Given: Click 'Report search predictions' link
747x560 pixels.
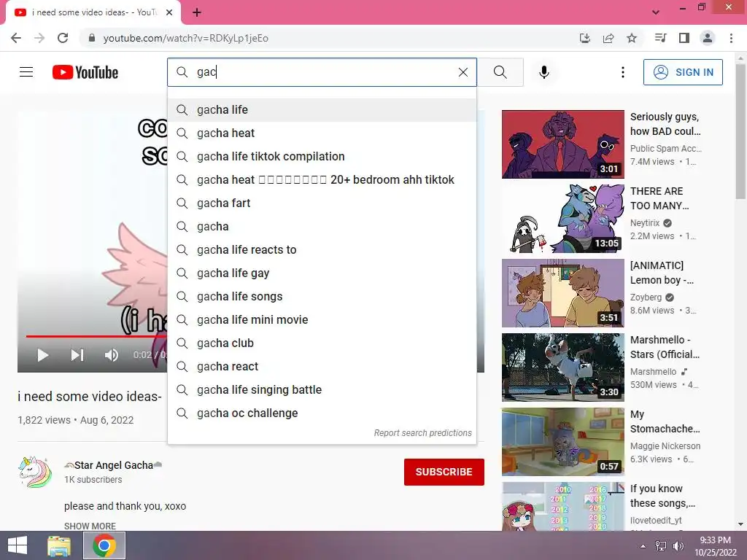Looking at the screenshot, I should click(x=422, y=433).
